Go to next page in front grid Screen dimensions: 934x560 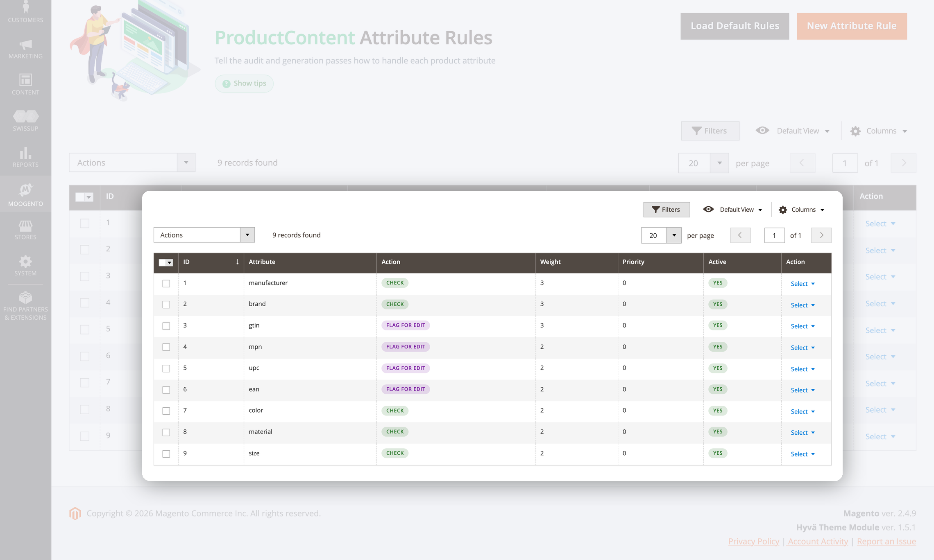click(821, 235)
